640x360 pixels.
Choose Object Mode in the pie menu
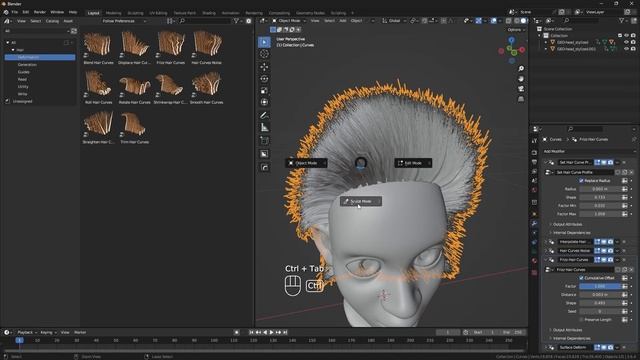(x=306, y=163)
